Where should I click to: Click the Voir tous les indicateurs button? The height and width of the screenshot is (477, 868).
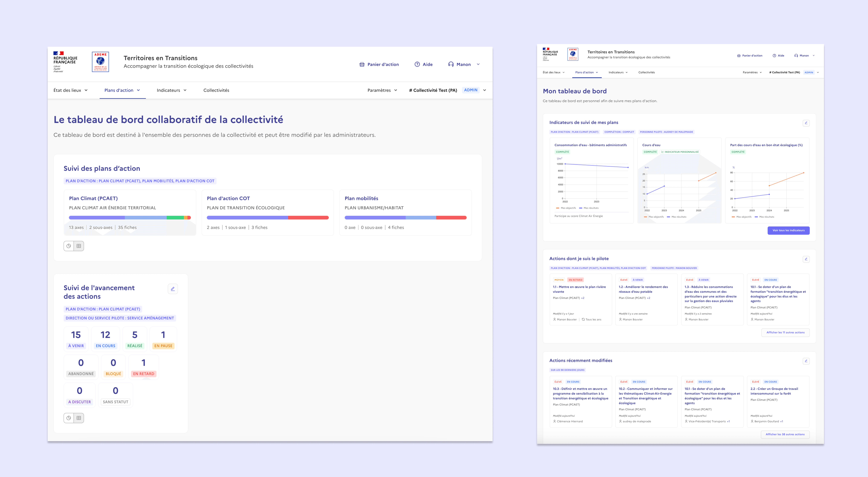tap(788, 230)
